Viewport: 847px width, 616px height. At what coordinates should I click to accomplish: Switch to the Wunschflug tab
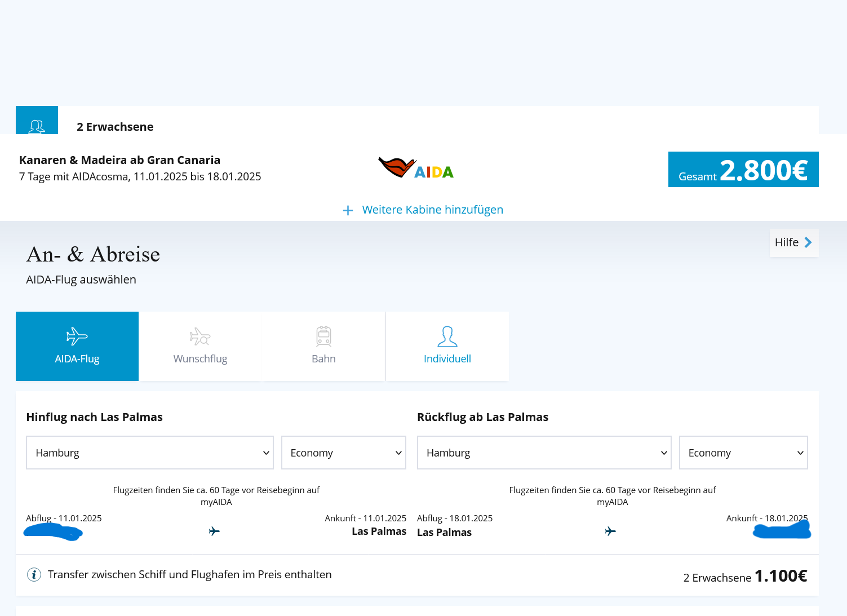click(200, 346)
